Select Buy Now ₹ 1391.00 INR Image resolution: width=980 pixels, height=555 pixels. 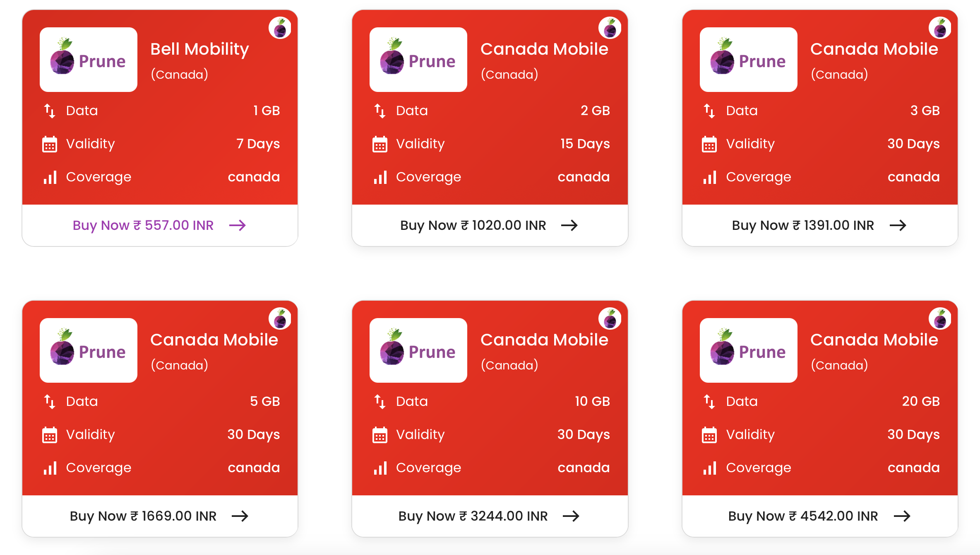click(819, 225)
